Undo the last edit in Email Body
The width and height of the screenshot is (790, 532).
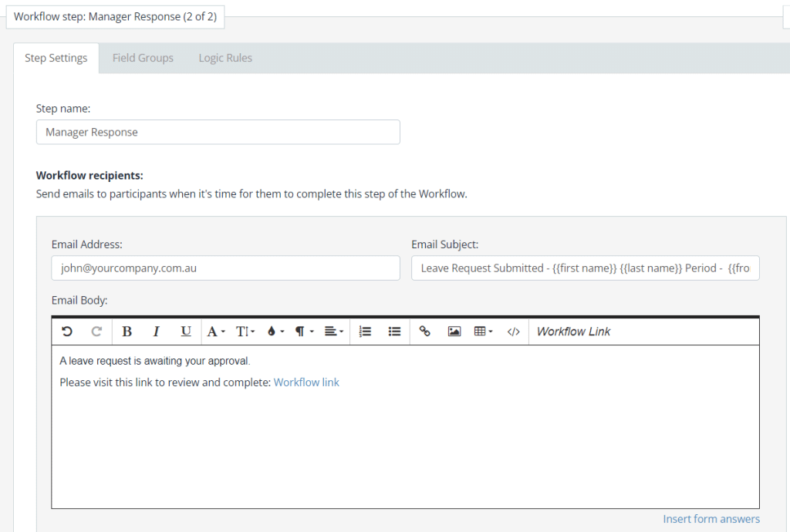(x=67, y=331)
